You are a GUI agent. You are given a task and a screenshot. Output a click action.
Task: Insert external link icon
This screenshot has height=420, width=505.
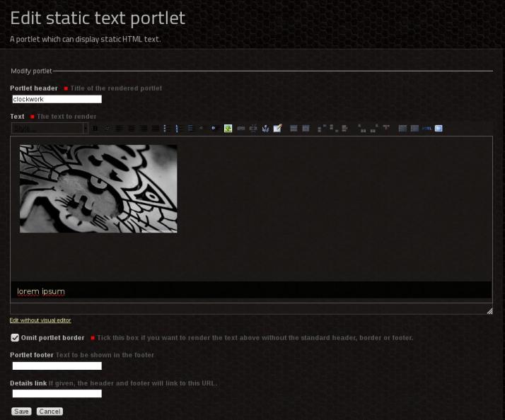tap(253, 129)
